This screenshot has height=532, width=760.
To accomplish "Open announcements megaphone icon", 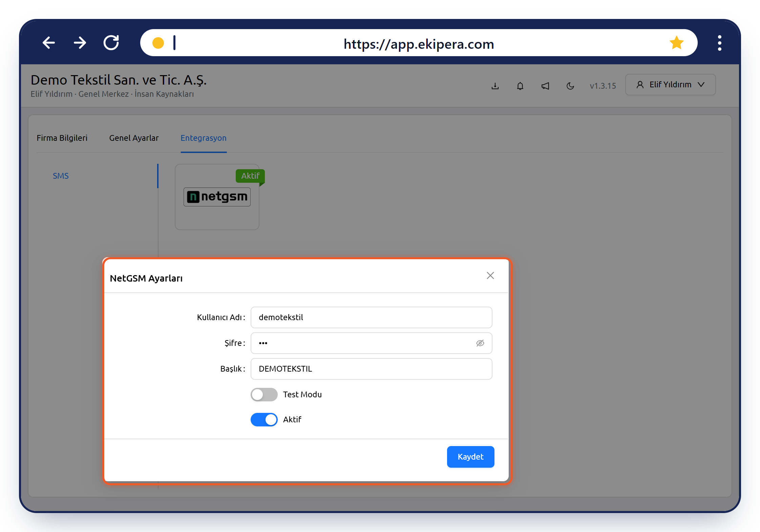I will [545, 86].
